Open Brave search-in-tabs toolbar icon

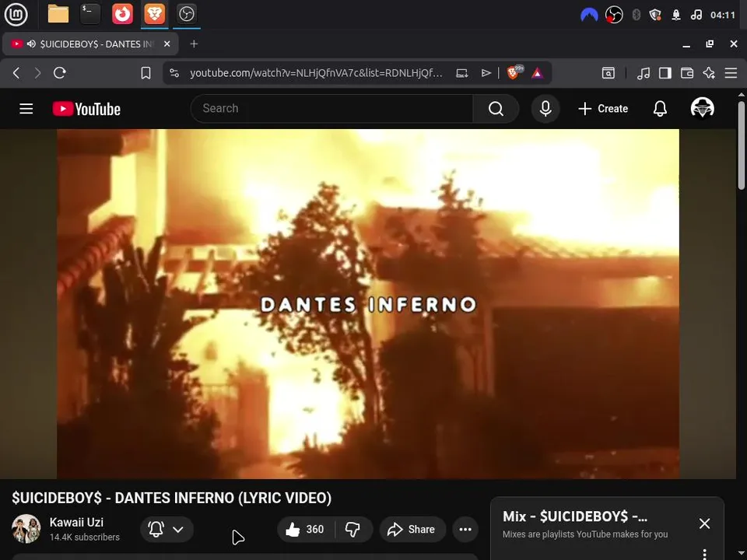pyautogui.click(x=608, y=73)
